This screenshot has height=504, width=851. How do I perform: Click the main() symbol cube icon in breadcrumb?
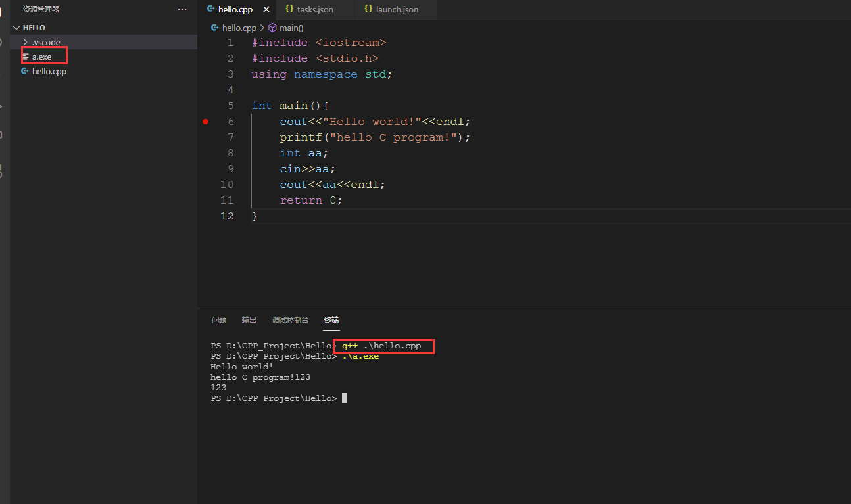pyautogui.click(x=272, y=28)
